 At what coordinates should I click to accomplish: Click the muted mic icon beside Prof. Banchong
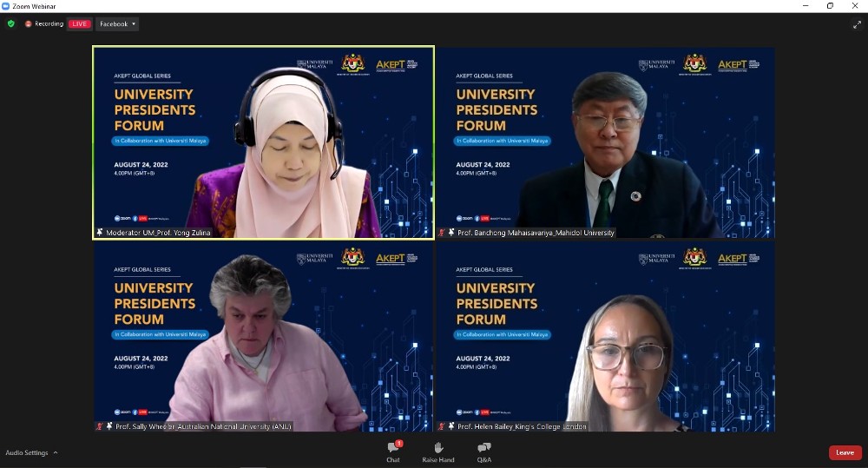point(442,233)
